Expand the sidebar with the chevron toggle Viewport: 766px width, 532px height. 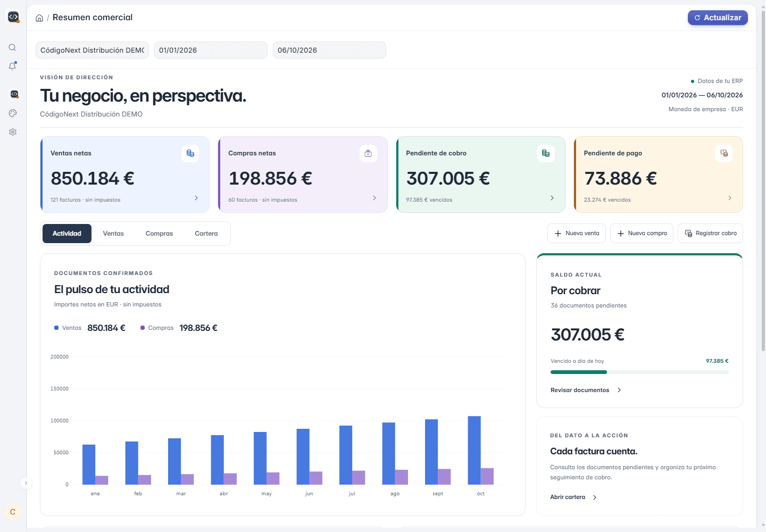(x=26, y=483)
